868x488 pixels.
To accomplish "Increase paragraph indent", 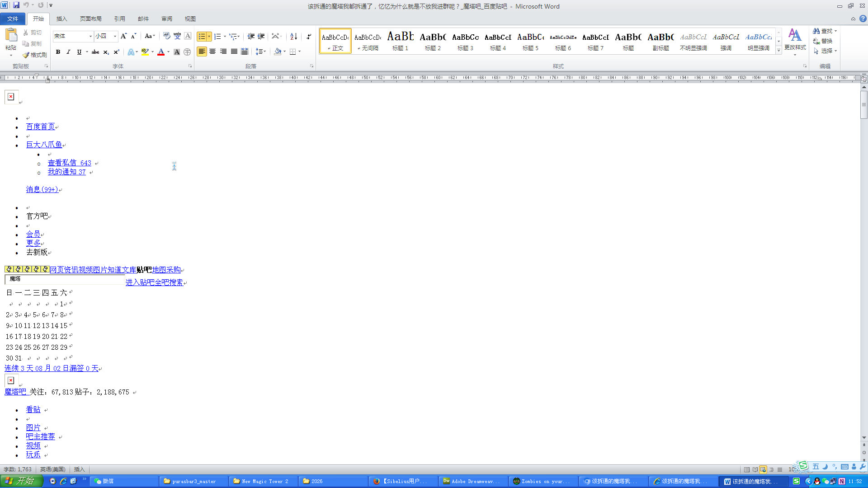I will [x=261, y=36].
